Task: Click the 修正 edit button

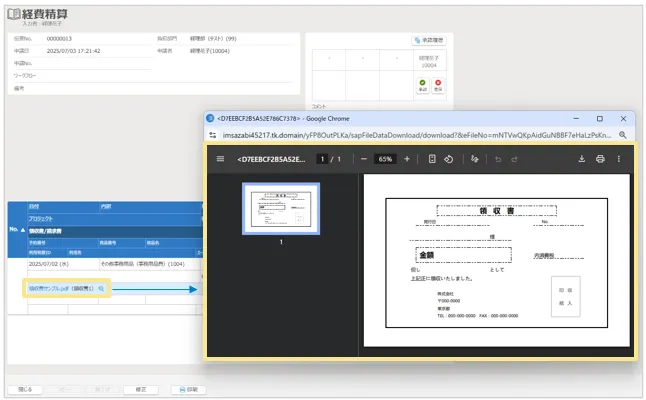Action: 139,389
